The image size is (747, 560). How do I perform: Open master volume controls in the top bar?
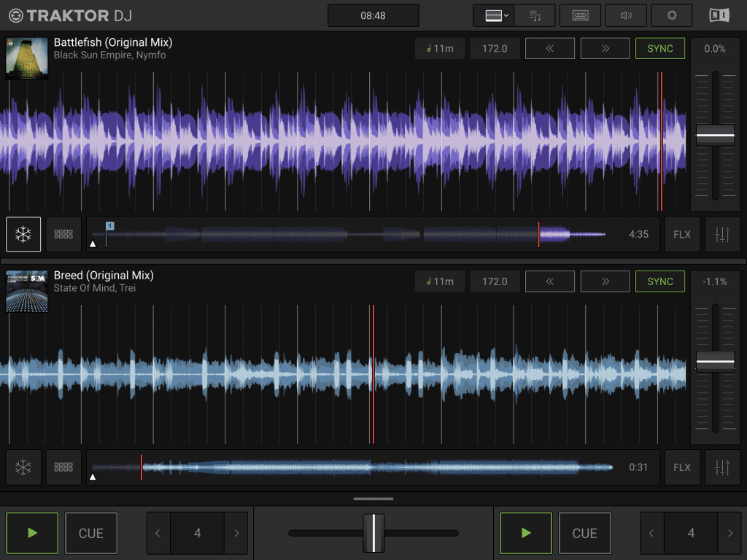point(625,15)
